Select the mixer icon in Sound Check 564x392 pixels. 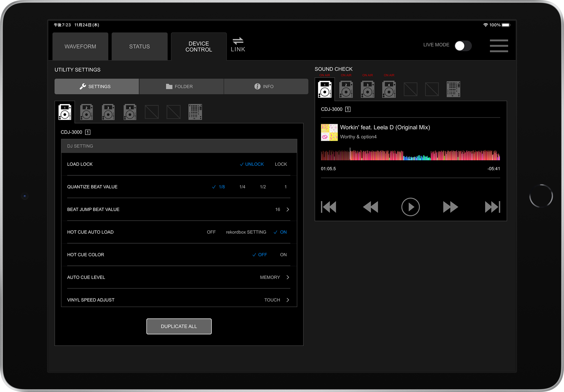click(453, 89)
